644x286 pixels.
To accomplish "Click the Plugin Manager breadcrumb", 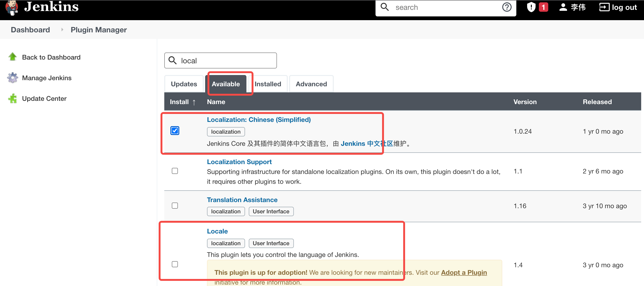I will 99,30.
